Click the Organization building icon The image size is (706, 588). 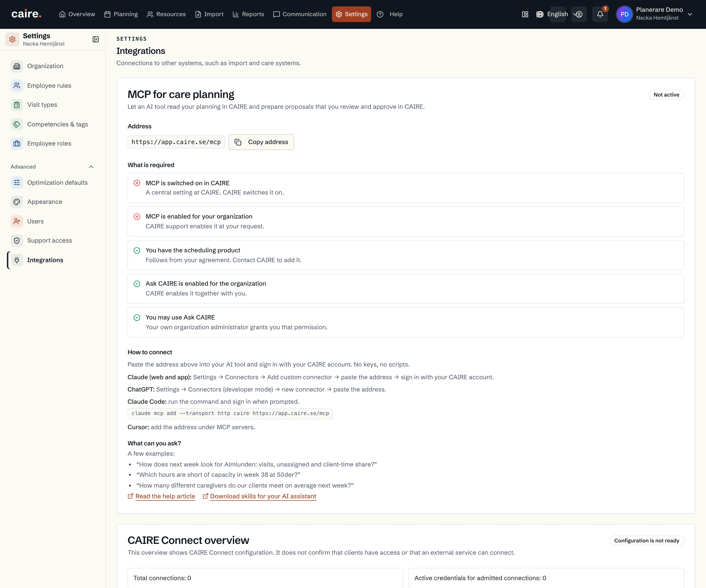(x=17, y=66)
